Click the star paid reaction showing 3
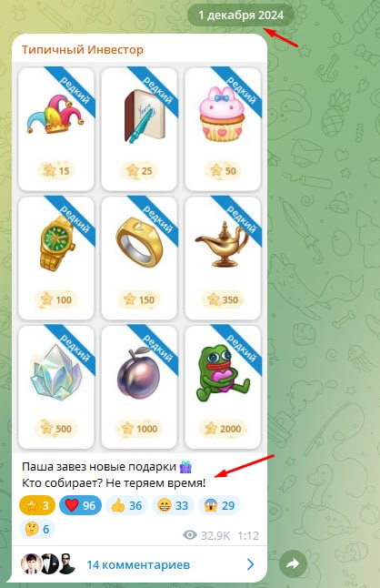The height and width of the screenshot is (588, 380). (x=37, y=505)
